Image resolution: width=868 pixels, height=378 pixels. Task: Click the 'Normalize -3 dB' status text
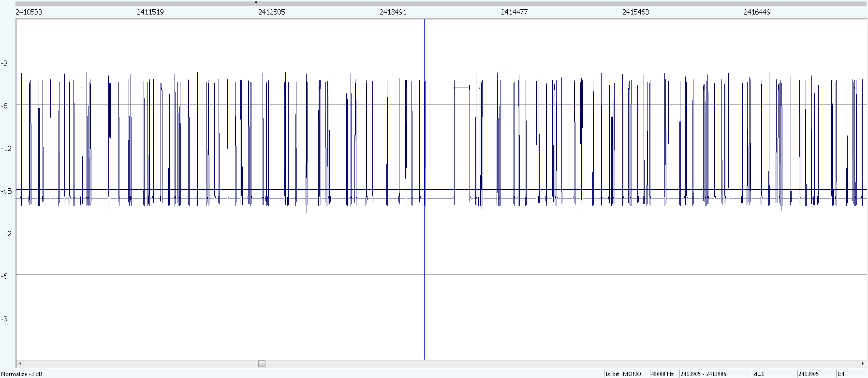(x=22, y=374)
